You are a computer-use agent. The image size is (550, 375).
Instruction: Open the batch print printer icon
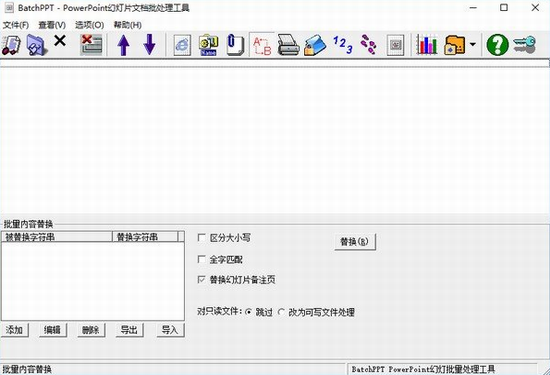pyautogui.click(x=288, y=45)
